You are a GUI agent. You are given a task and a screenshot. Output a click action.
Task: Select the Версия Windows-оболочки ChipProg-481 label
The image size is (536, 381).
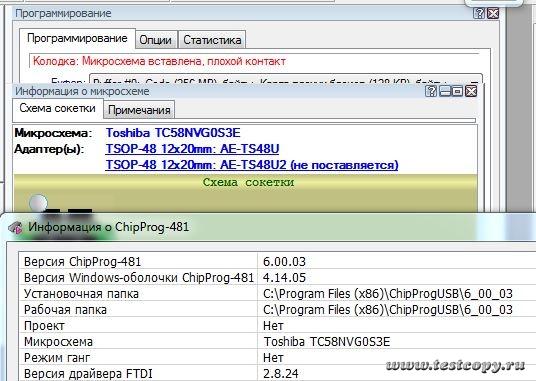pos(139,278)
